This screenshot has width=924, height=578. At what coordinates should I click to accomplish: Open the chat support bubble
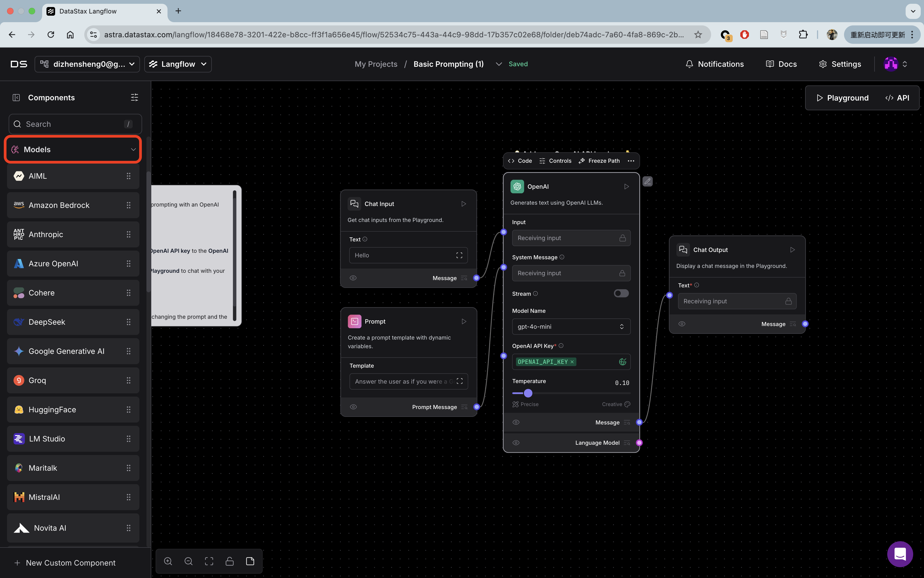tap(900, 554)
